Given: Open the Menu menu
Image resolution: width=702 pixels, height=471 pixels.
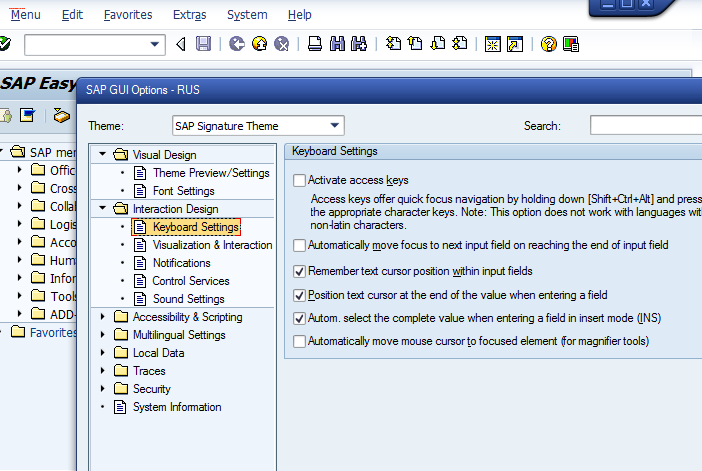Looking at the screenshot, I should [26, 15].
